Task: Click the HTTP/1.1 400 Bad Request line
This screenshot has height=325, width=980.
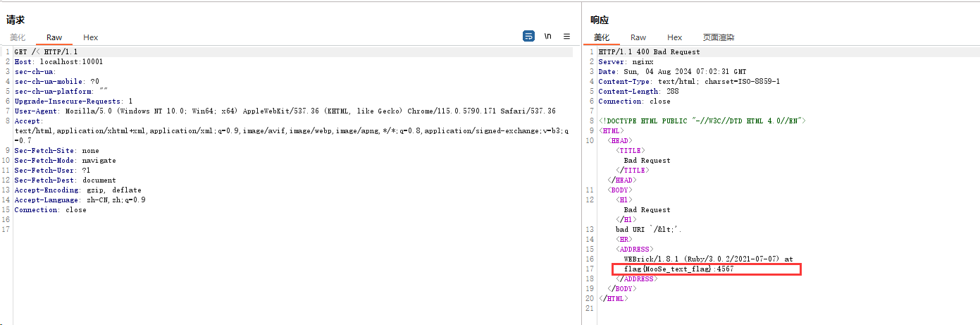Action: pos(649,52)
